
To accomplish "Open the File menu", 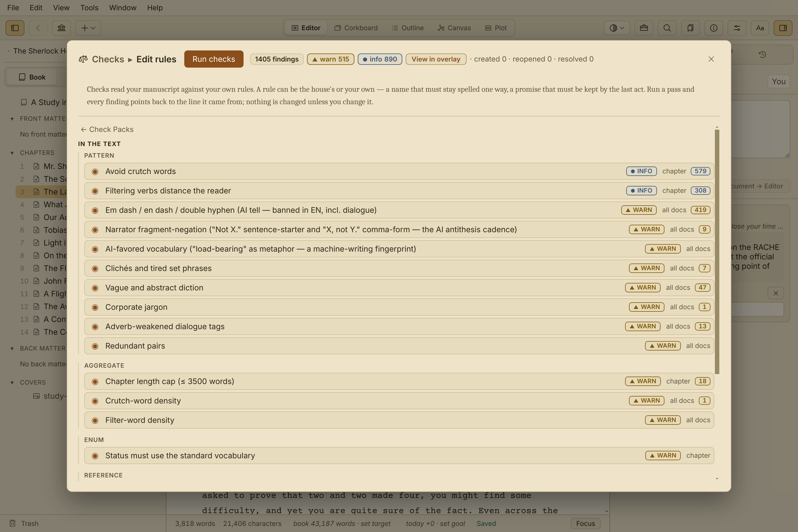I will pos(13,7).
